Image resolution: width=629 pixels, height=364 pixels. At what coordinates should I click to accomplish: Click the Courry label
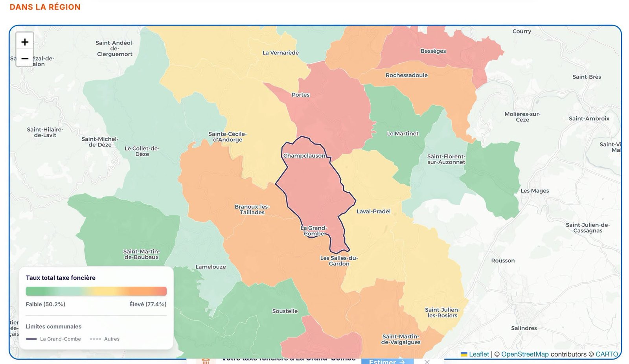point(522,31)
